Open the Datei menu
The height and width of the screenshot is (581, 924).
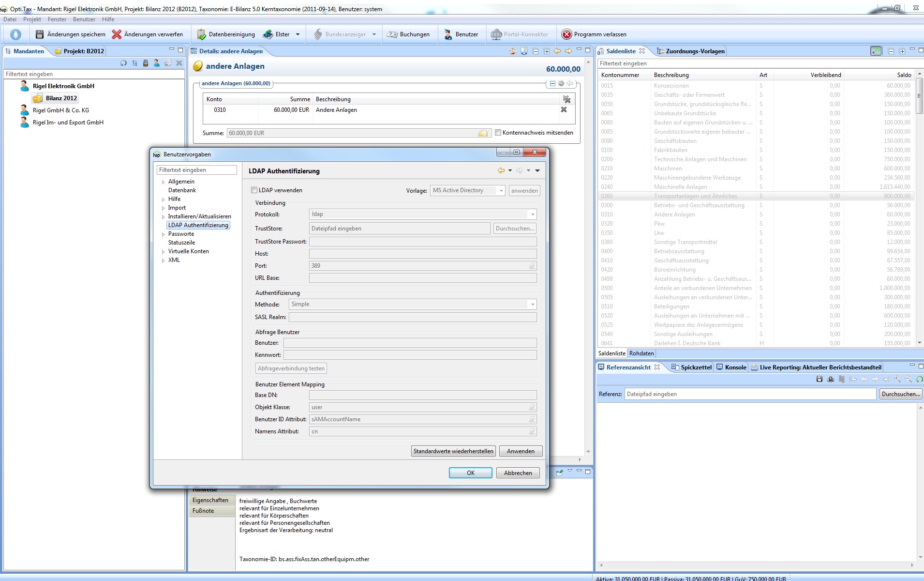10,19
